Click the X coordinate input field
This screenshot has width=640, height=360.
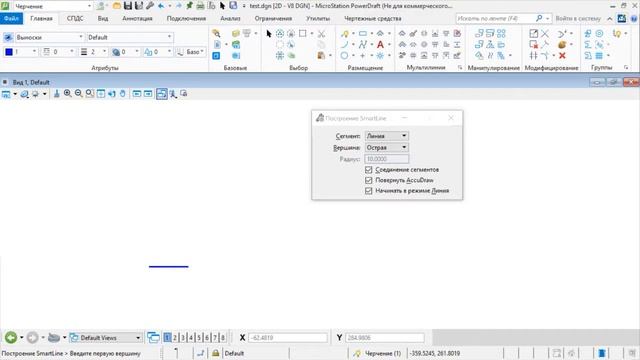tap(288, 338)
